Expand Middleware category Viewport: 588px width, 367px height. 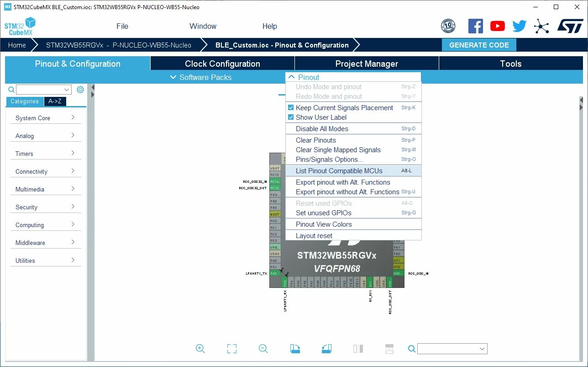click(x=46, y=243)
